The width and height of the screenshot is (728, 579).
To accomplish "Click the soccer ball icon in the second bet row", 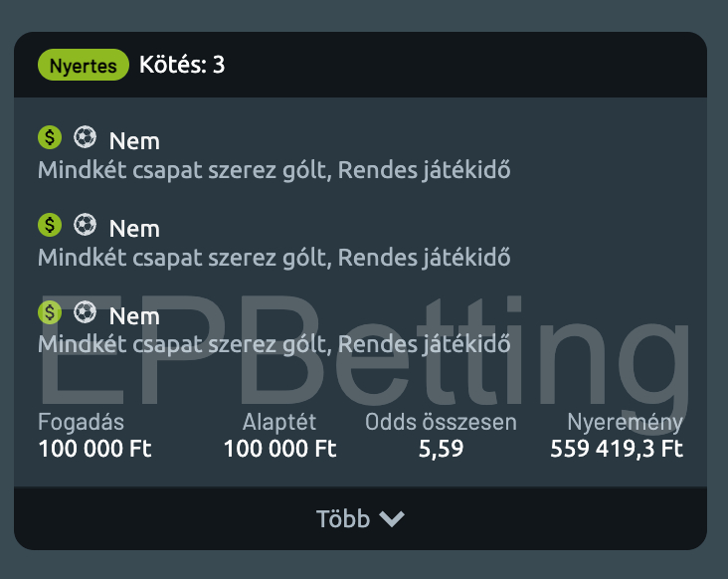I will tap(85, 225).
